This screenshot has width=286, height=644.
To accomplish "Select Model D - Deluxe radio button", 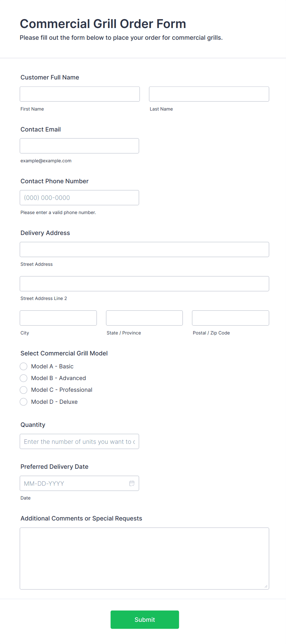I will (24, 402).
